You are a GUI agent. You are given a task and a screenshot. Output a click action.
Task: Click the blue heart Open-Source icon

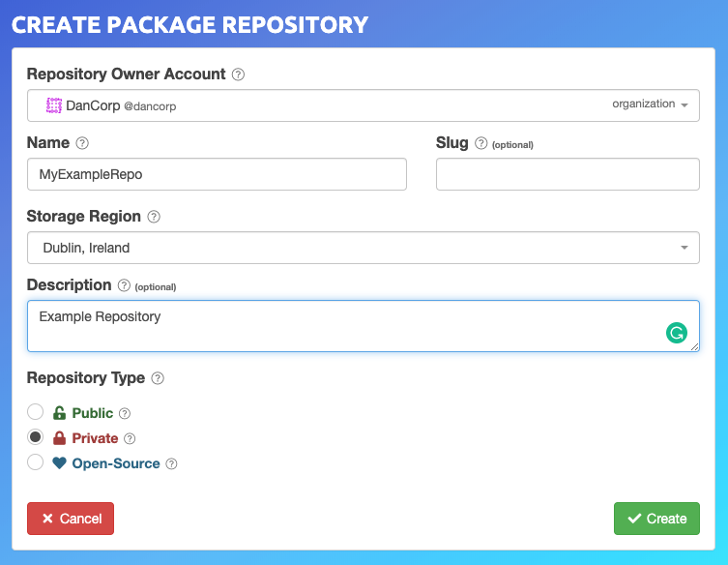[59, 462]
